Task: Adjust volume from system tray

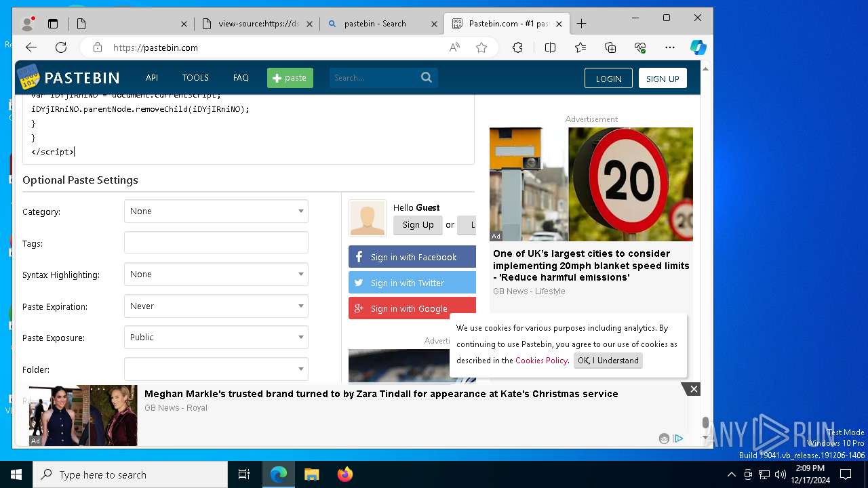Action: (x=781, y=474)
